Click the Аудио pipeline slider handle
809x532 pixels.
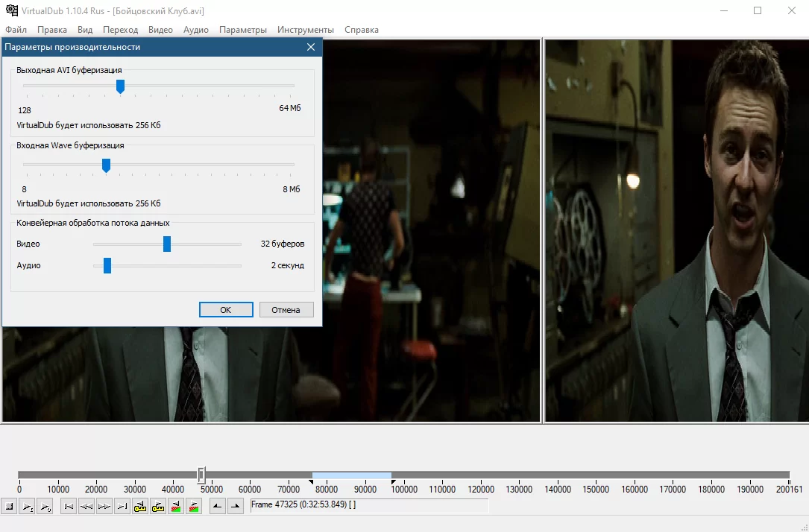pyautogui.click(x=107, y=265)
